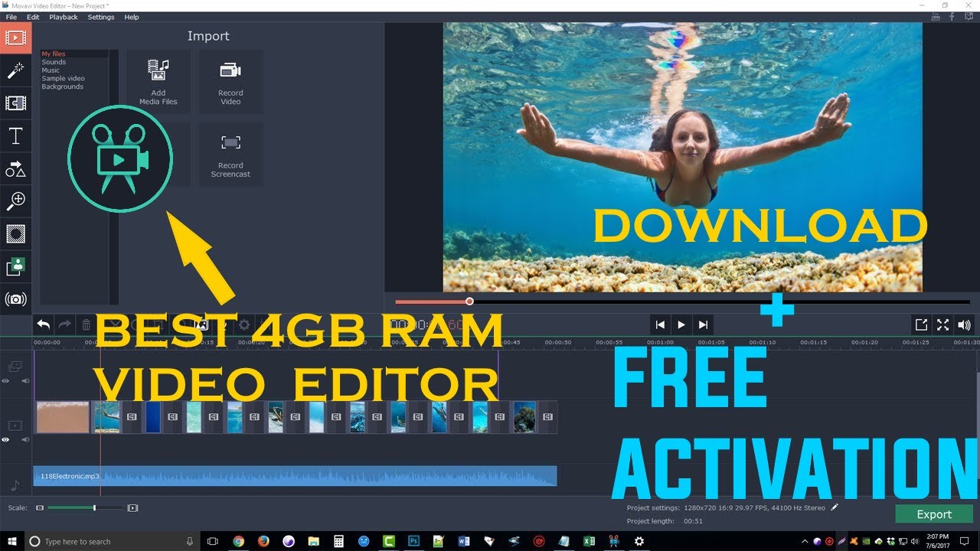Play the preview video

coord(681,324)
